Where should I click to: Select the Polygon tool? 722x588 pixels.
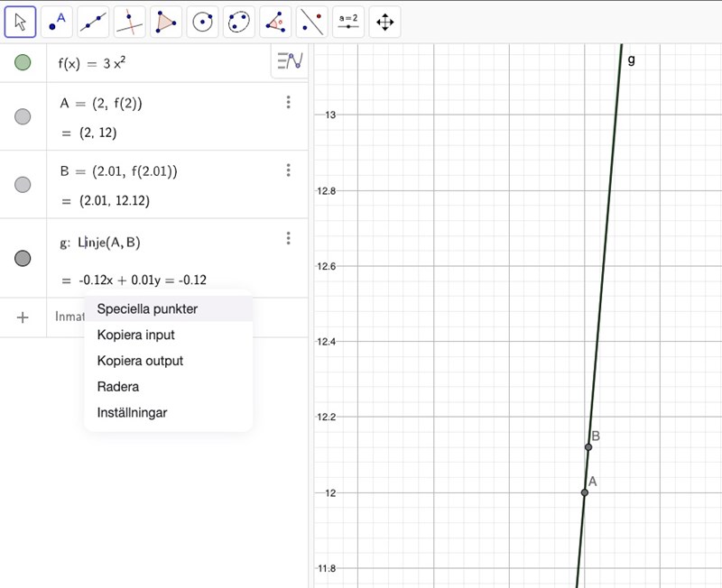pyautogui.click(x=167, y=22)
